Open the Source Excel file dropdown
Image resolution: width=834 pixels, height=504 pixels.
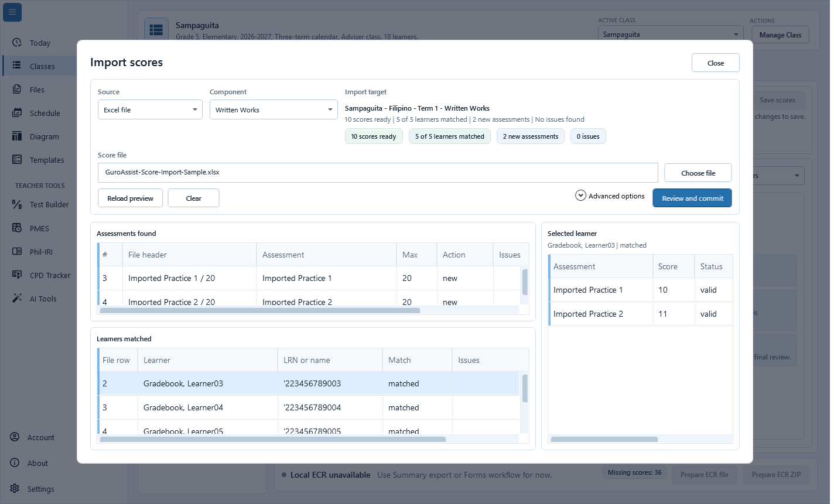tap(150, 109)
